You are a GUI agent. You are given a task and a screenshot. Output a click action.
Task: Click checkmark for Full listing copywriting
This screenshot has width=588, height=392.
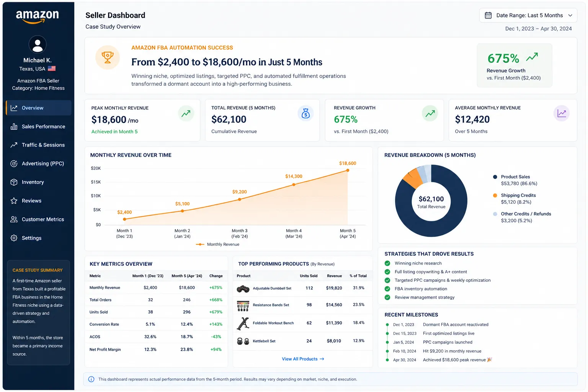[x=387, y=272]
